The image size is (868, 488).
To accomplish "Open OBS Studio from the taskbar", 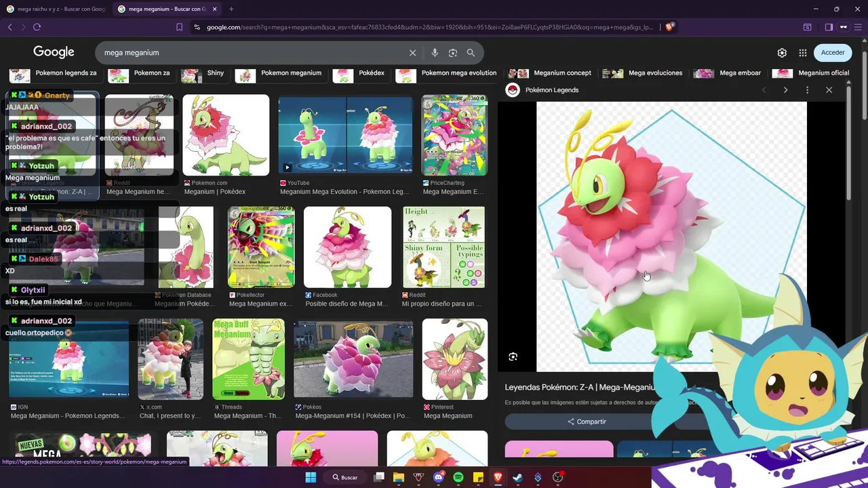I will click(x=557, y=477).
